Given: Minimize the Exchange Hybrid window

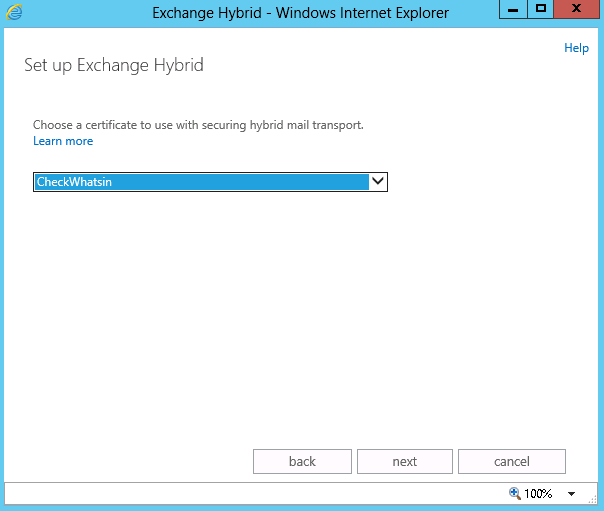Looking at the screenshot, I should pyautogui.click(x=513, y=9).
